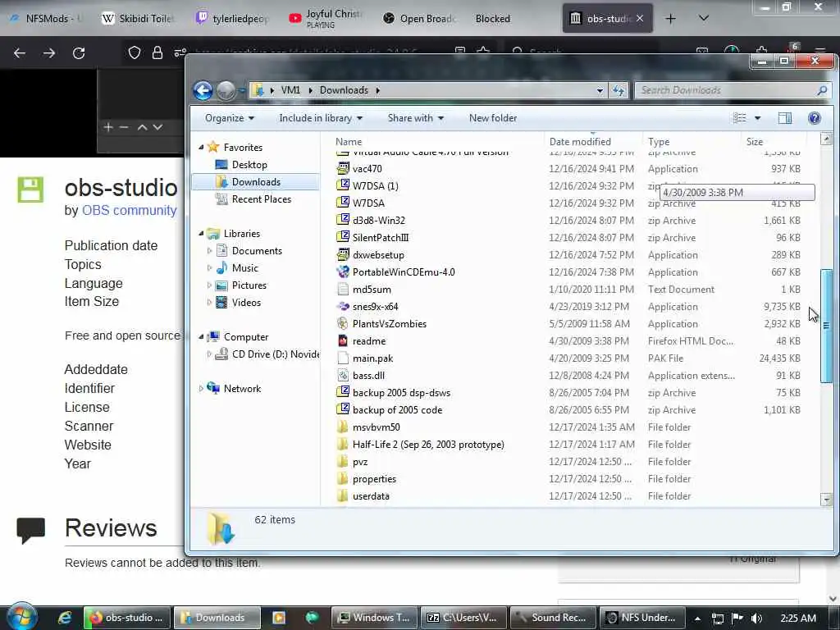Select the backup of 2005 code file
Screen dimensions: 840x630
(397, 410)
